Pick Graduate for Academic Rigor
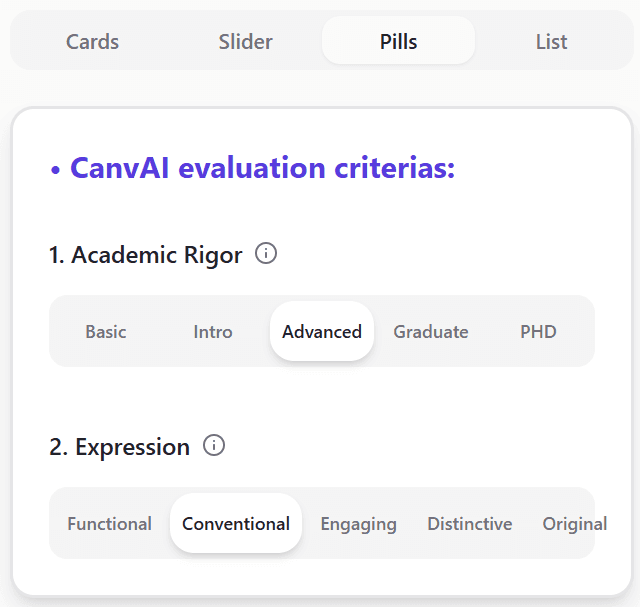This screenshot has height=607, width=640. 431,332
